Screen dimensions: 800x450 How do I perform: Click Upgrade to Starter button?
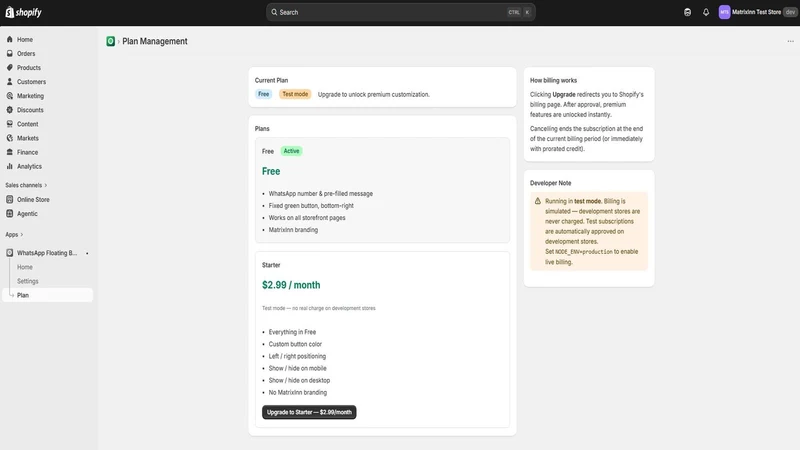click(309, 412)
